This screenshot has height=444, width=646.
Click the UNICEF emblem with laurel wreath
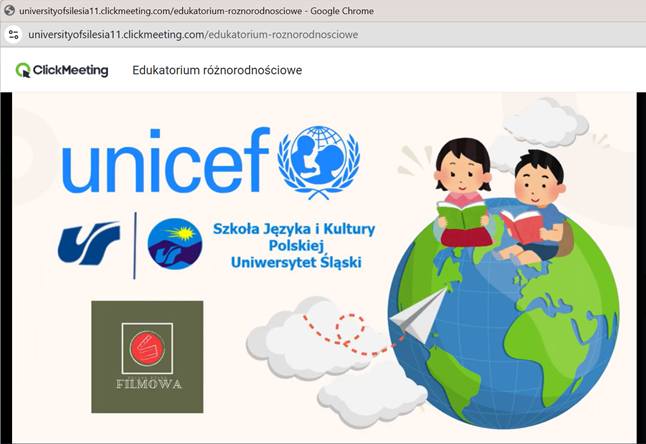318,161
